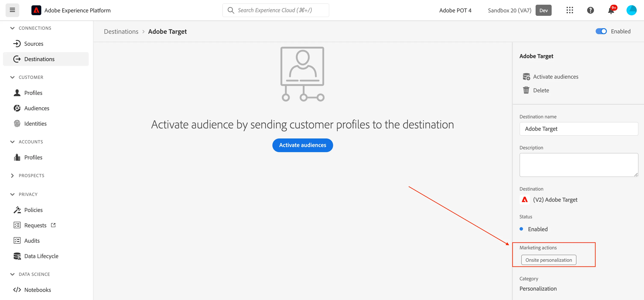Focus the Search Experience Cloud field
Screen dimensions: 644x300
[x=276, y=10]
